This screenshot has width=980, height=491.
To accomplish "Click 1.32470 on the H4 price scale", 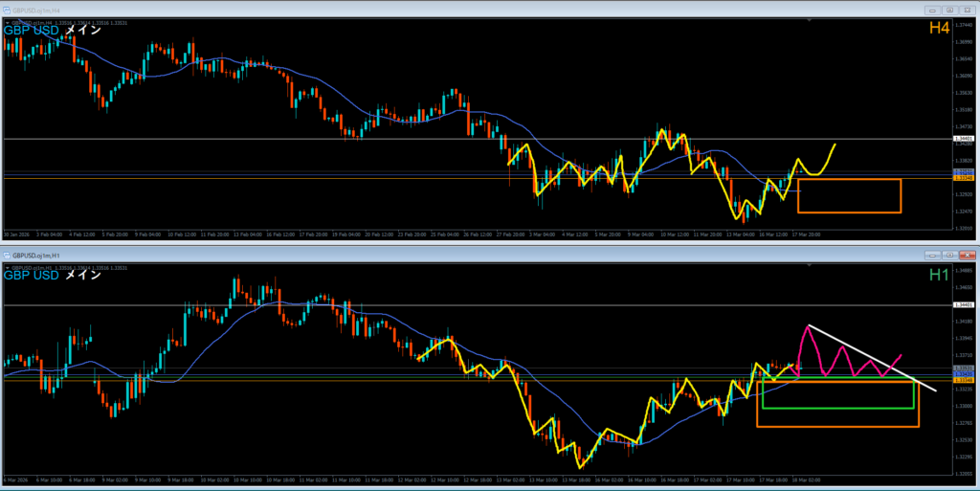I will point(963,212).
